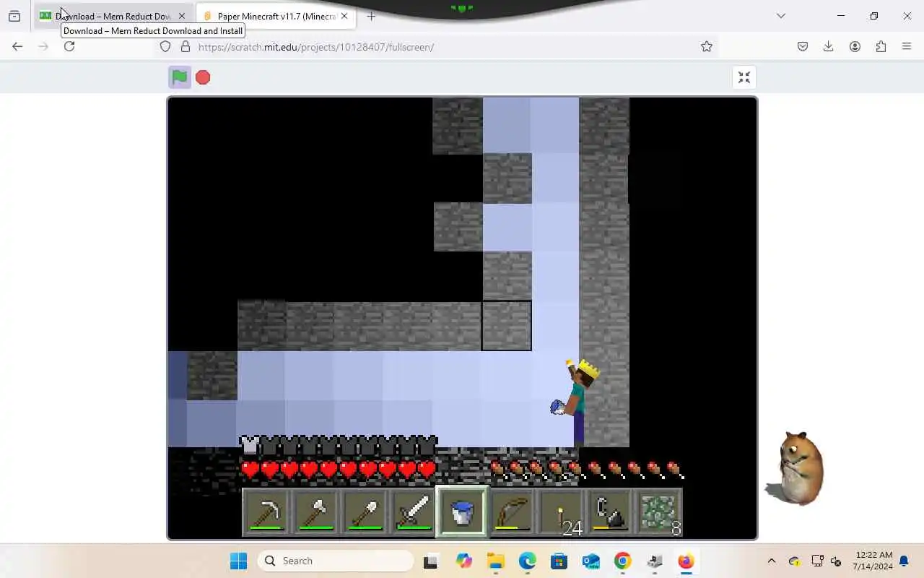Click the red stop button
Viewport: 924px width, 578px height.
(x=203, y=77)
